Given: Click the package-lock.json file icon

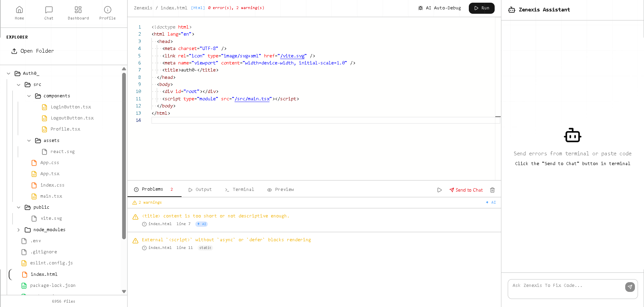Looking at the screenshot, I should (x=24, y=286).
